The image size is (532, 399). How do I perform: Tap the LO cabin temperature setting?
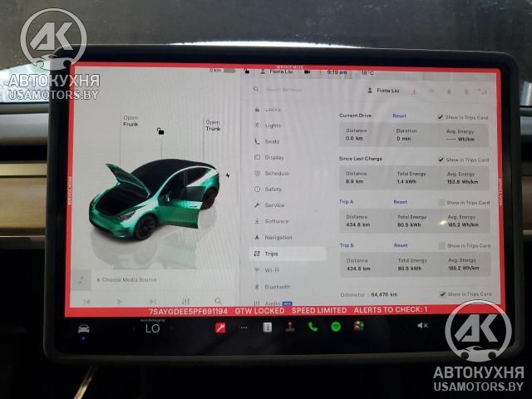[152, 328]
